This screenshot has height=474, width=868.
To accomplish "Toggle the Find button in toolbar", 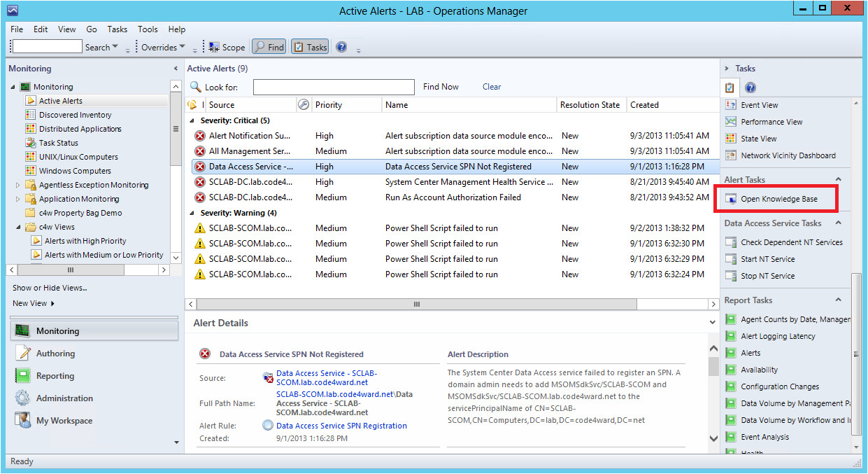I will (x=269, y=47).
